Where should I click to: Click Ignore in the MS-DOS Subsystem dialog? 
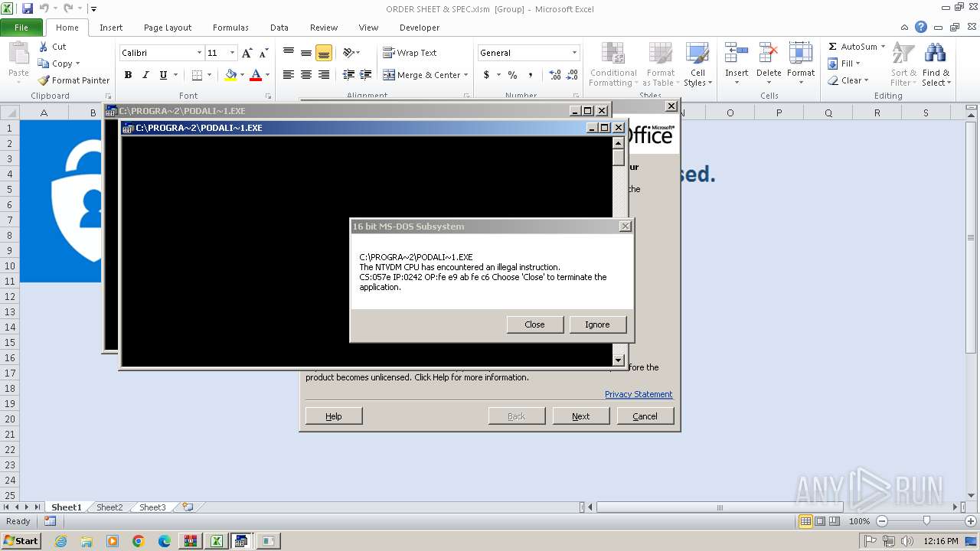[597, 324]
